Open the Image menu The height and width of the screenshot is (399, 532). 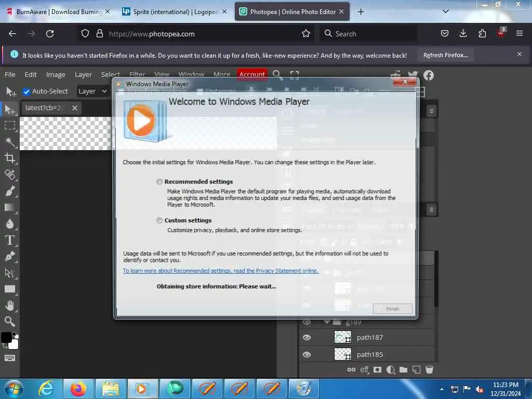click(x=56, y=74)
